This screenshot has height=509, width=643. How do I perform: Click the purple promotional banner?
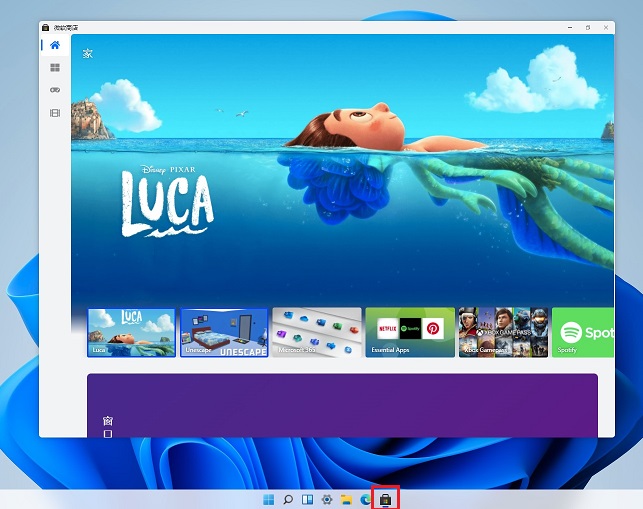342,405
